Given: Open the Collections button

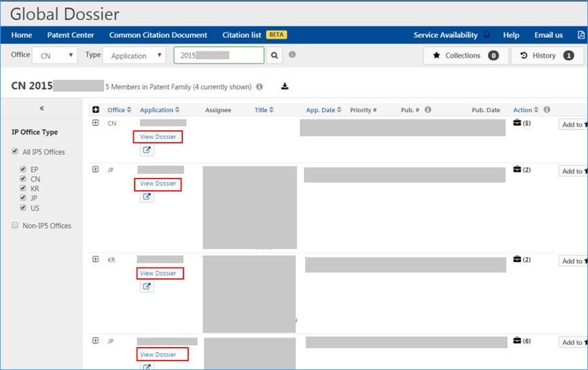Looking at the screenshot, I should (x=466, y=56).
